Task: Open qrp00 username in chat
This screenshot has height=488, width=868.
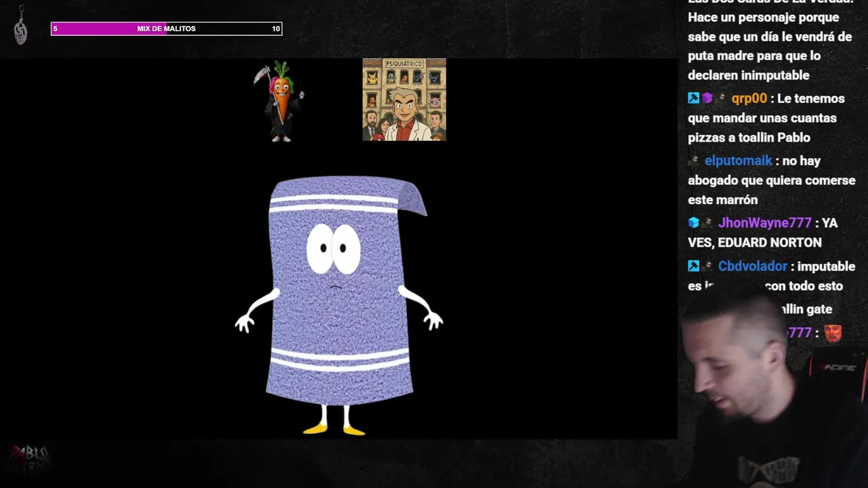Action: tap(749, 98)
